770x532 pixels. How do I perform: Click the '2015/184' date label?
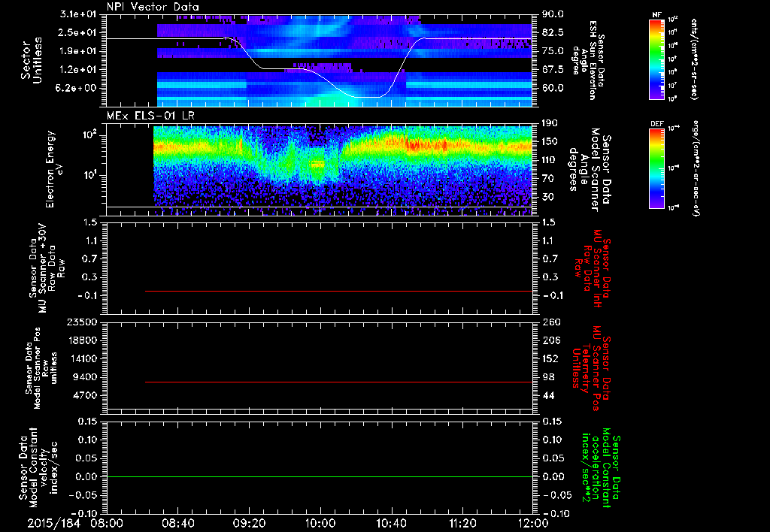click(x=53, y=523)
